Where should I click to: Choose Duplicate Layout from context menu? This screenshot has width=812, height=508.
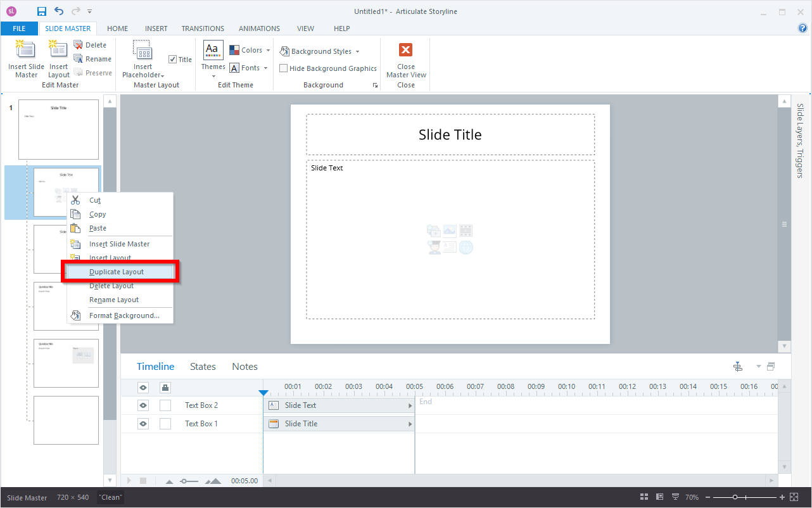coord(117,272)
